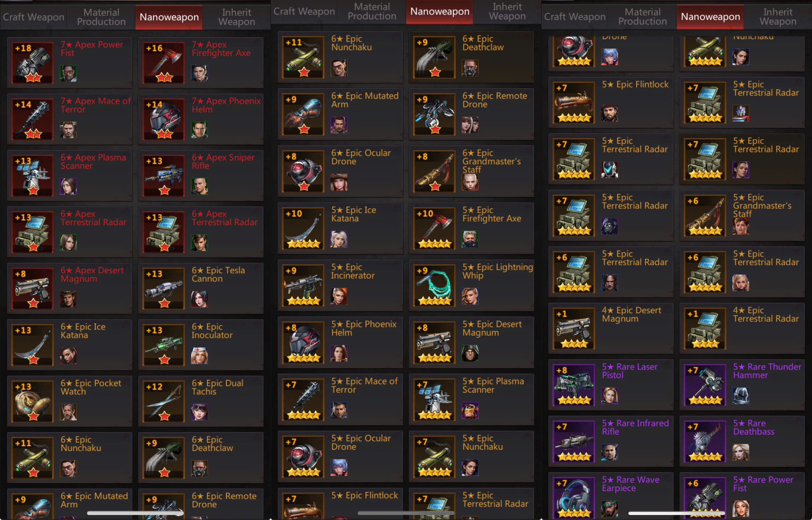Select the 5★ Epic Incinerator weapon icon
Image resolution: width=812 pixels, height=520 pixels.
[x=303, y=285]
